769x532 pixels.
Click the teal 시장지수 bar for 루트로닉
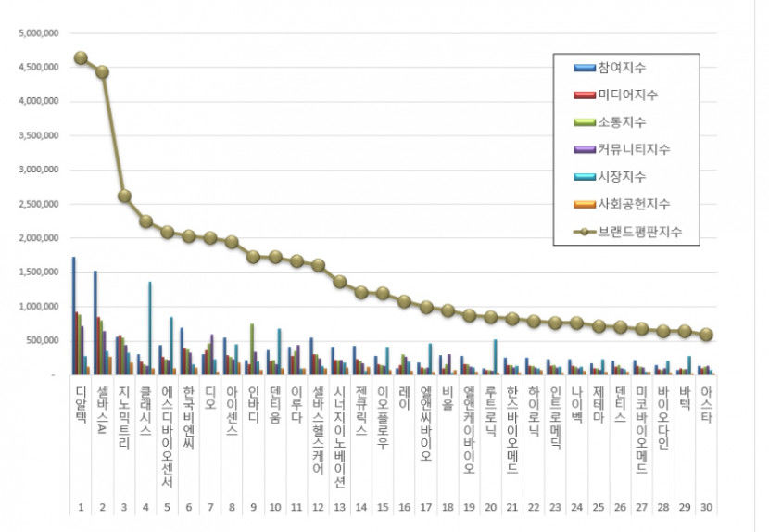(x=496, y=357)
